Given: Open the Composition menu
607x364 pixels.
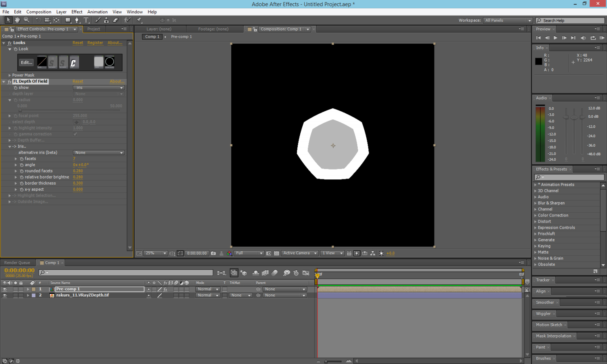Looking at the screenshot, I should tap(39, 12).
